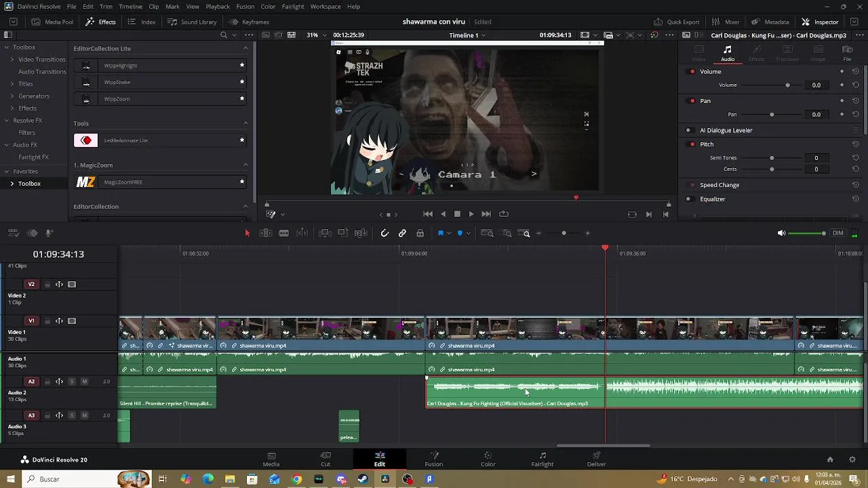Open the Fairlight page
The width and height of the screenshot is (868, 488).
click(x=542, y=460)
